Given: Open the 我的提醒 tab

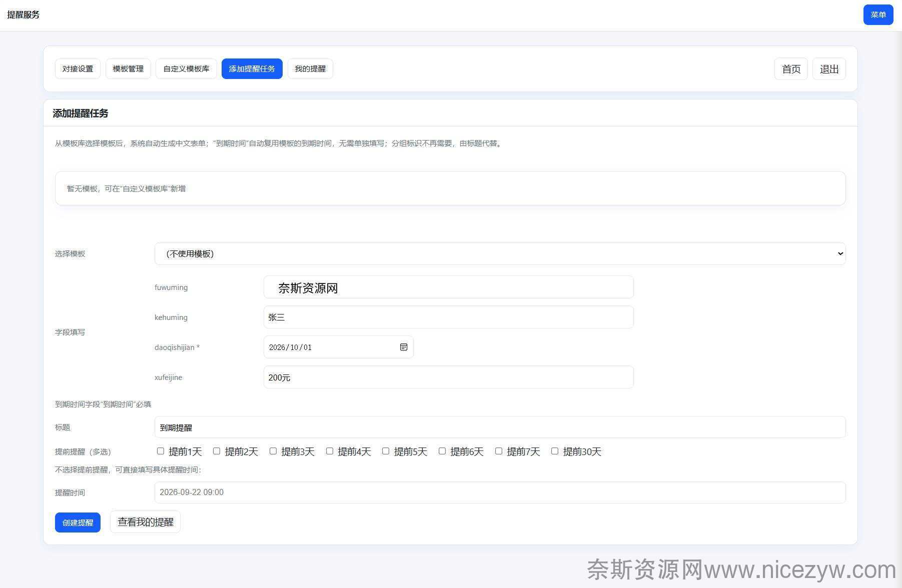Looking at the screenshot, I should tap(310, 69).
